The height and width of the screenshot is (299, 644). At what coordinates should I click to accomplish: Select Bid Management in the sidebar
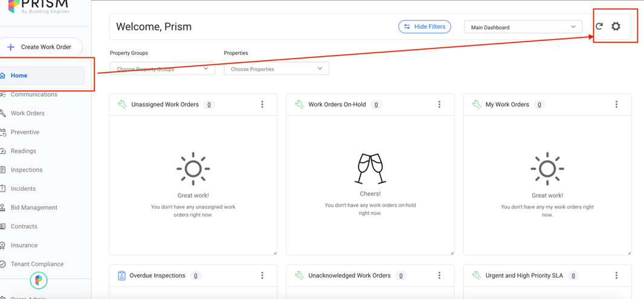pyautogui.click(x=34, y=208)
